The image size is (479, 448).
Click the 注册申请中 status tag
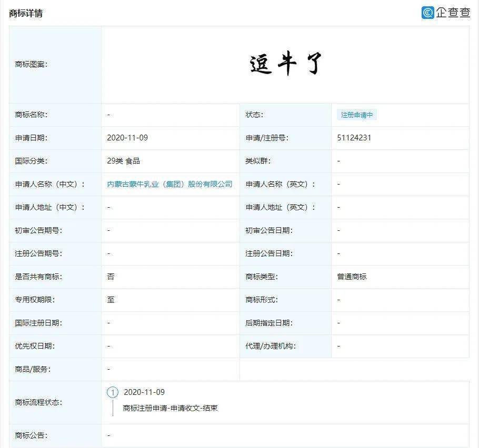point(357,115)
